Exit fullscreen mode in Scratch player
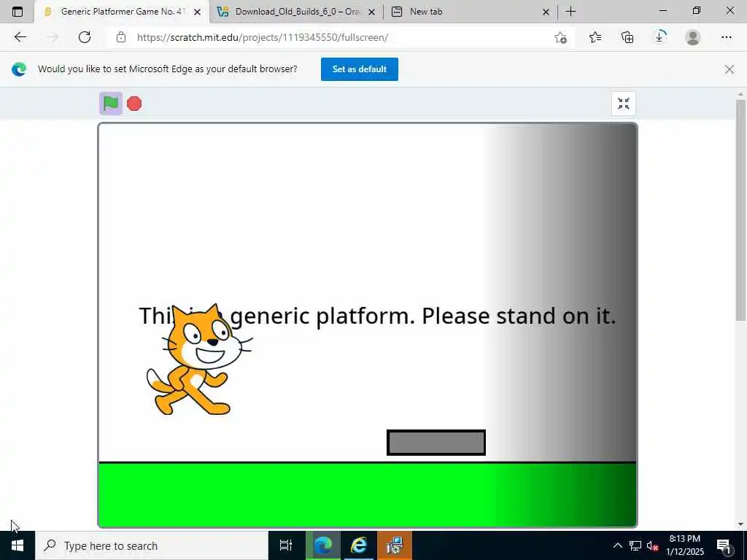The height and width of the screenshot is (560, 747). (623, 104)
